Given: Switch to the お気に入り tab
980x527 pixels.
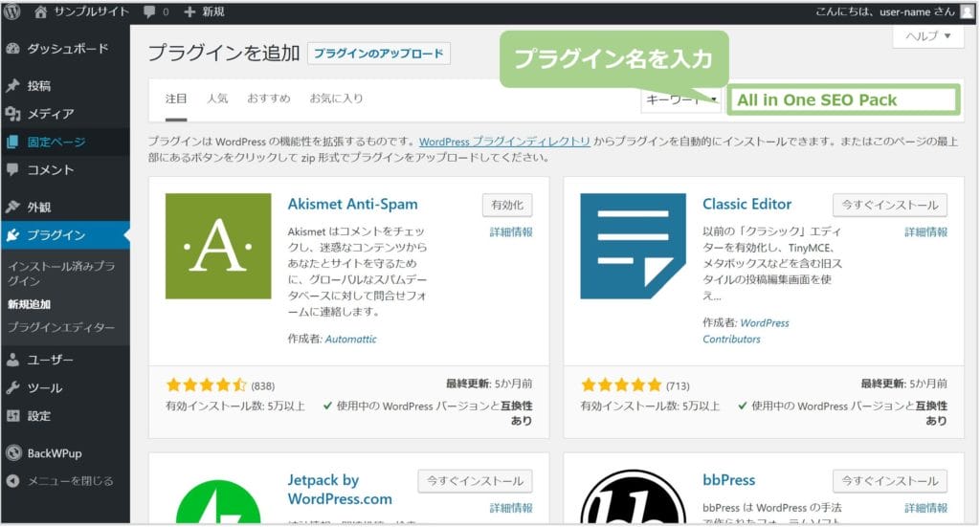Looking at the screenshot, I should (x=336, y=99).
